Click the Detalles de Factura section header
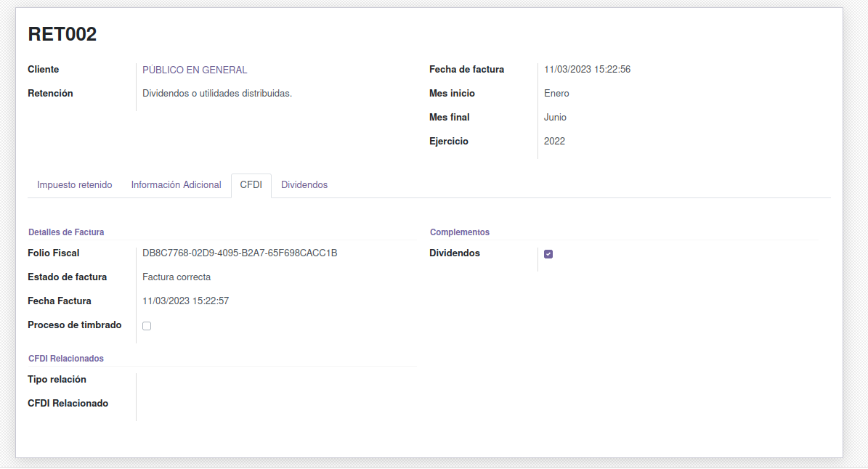The width and height of the screenshot is (868, 469). (x=66, y=232)
